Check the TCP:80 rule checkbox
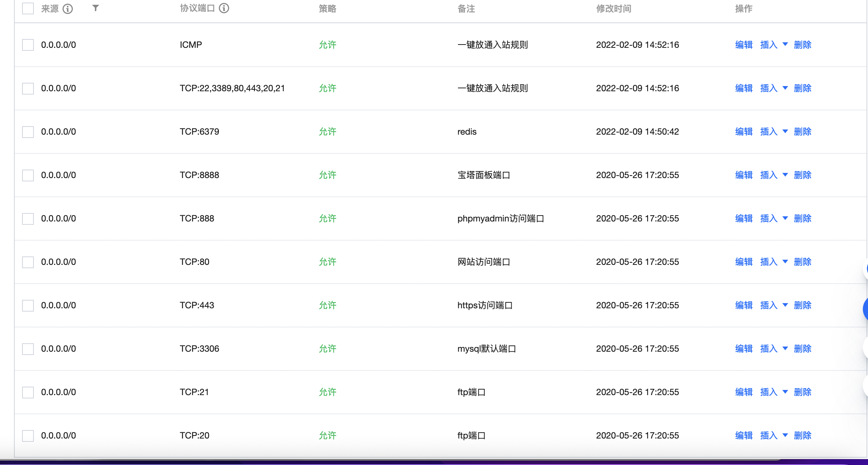The width and height of the screenshot is (868, 465). [28, 262]
